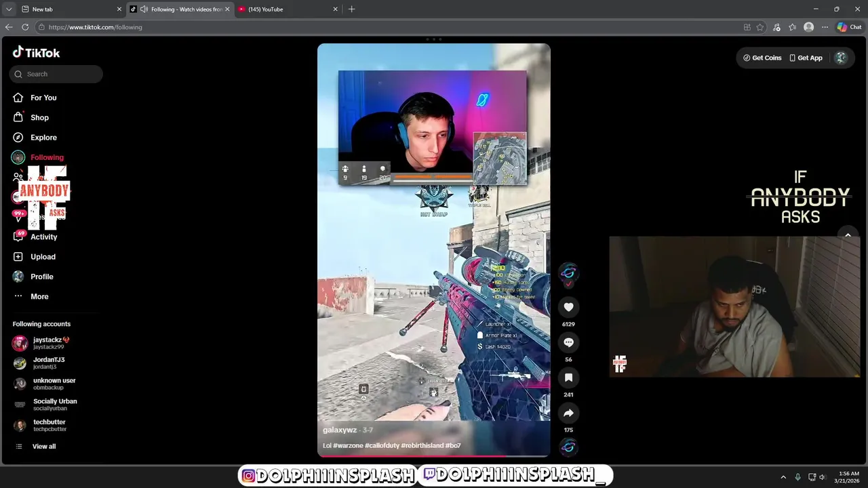Viewport: 868px width, 488px height.
Task: Open a new browser tab with plus
Action: coord(351,9)
